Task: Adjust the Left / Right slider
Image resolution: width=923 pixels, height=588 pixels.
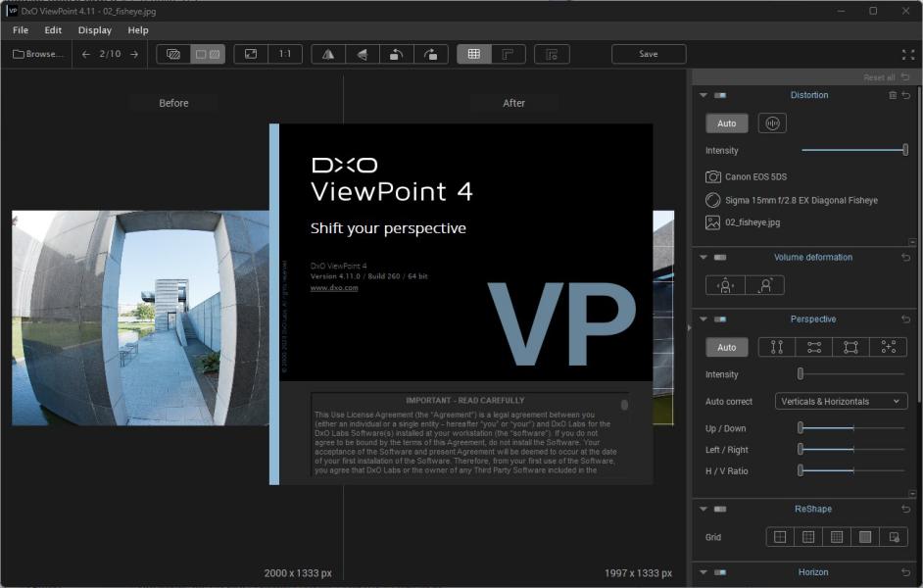Action: (852, 450)
